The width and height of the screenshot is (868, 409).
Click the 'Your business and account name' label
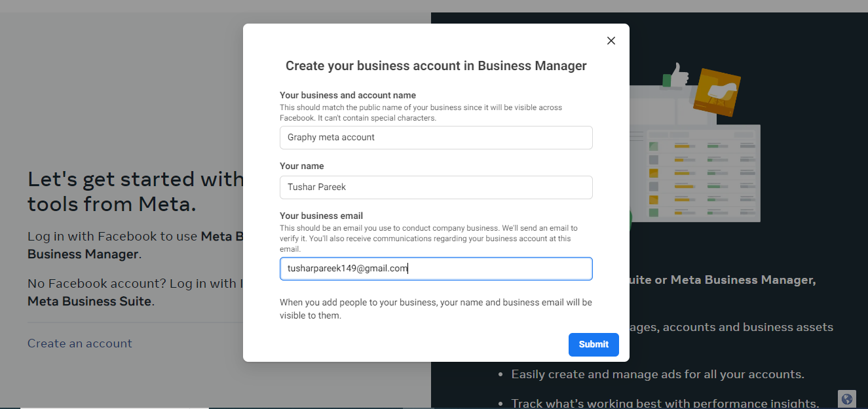[x=347, y=95]
